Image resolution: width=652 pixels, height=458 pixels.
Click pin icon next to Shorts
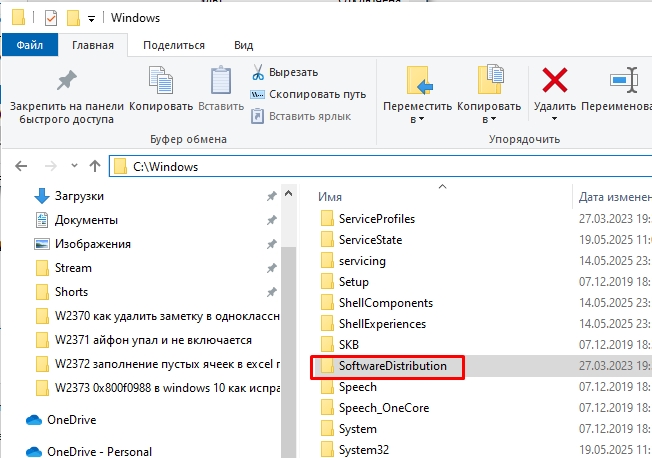click(272, 292)
